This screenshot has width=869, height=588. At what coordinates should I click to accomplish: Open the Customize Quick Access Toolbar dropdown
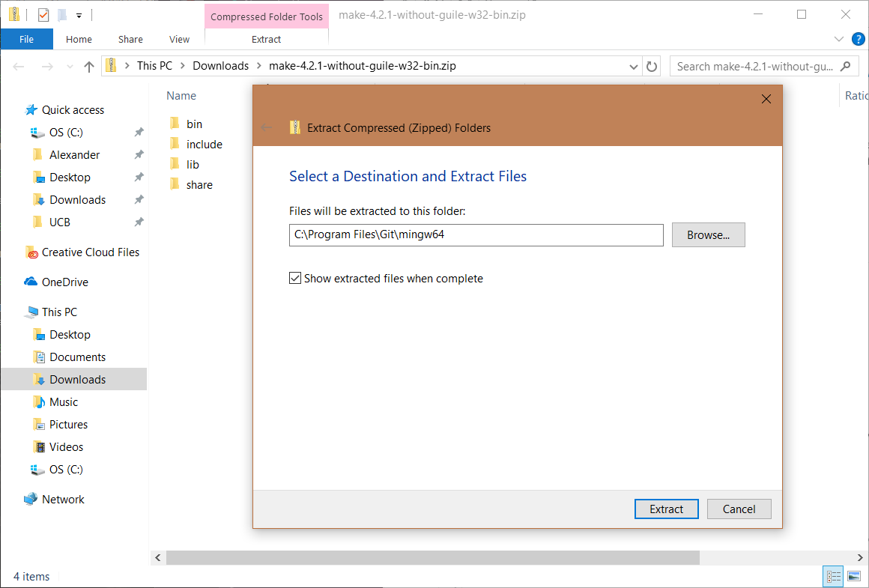tap(79, 15)
